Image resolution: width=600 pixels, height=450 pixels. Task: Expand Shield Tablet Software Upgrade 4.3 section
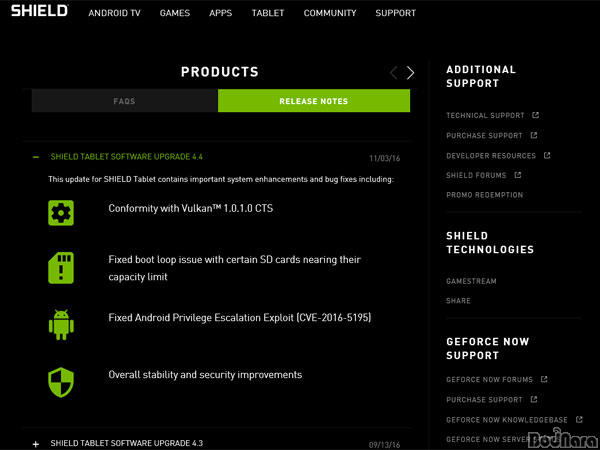point(36,444)
